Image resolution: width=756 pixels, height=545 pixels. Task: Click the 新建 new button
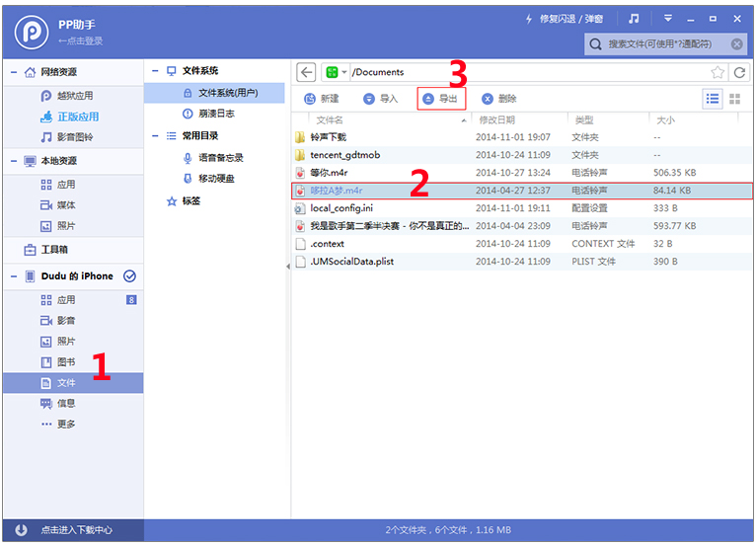[x=321, y=99]
